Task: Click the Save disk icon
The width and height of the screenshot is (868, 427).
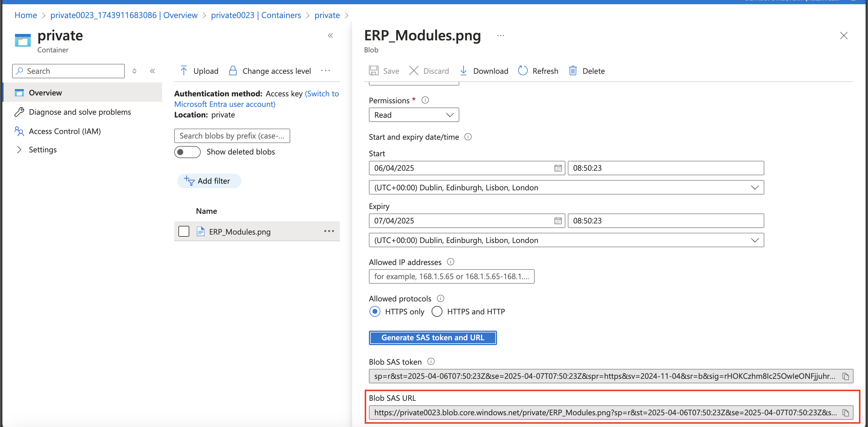Action: pyautogui.click(x=373, y=71)
